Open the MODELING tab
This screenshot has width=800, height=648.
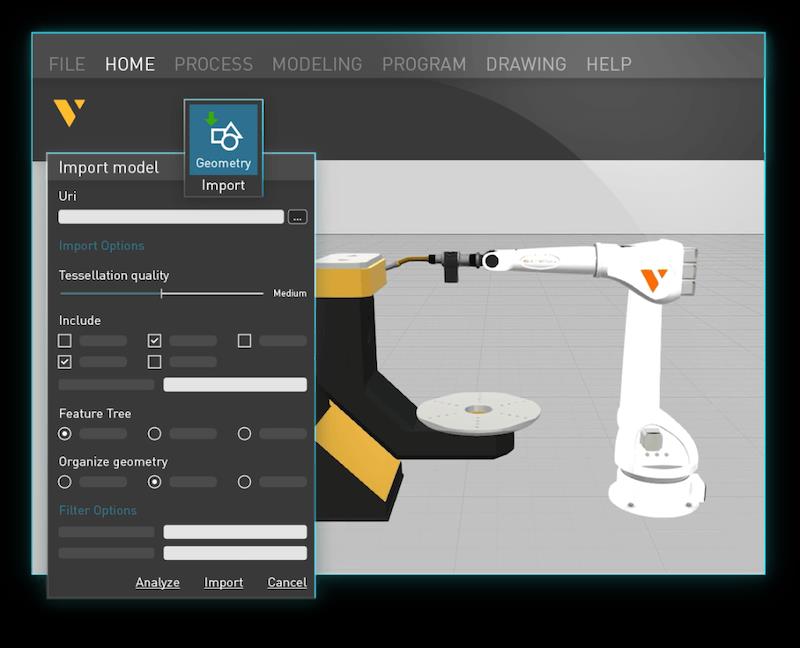[317, 64]
